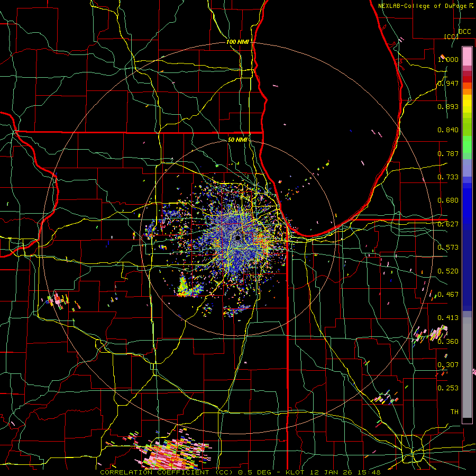Click the DCC label above color scale
This screenshot has height=476, width=476.
tap(464, 32)
